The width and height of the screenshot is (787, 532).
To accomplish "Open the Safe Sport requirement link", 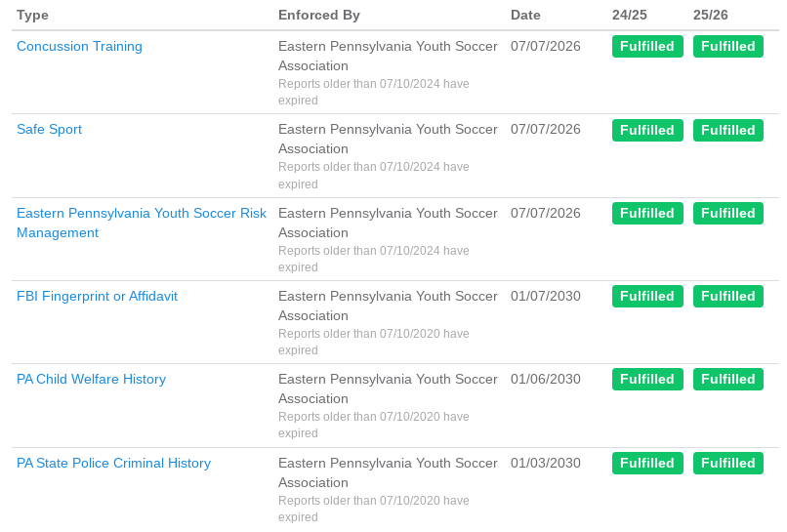I will pyautogui.click(x=49, y=130).
